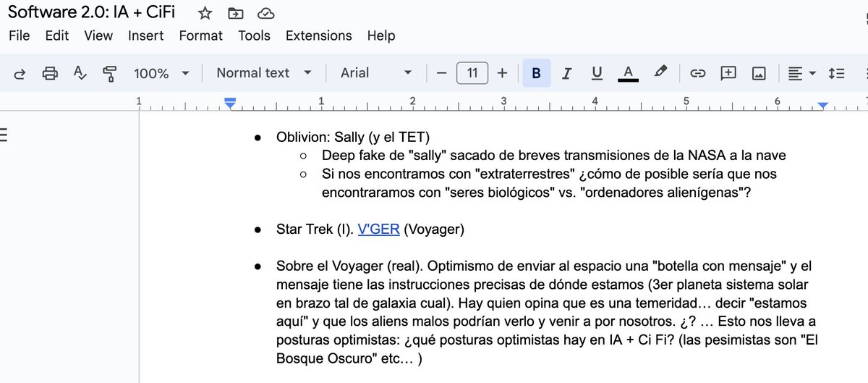Click the redo arrow icon
Viewport: 868px width, 383px height.
click(20, 73)
